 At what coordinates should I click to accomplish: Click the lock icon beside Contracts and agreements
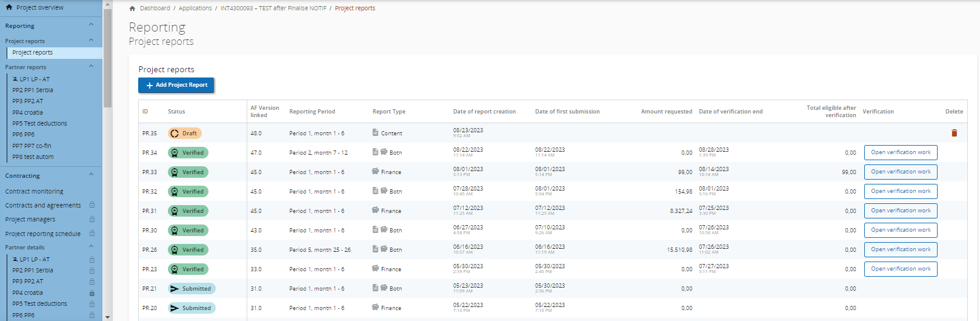(x=92, y=205)
